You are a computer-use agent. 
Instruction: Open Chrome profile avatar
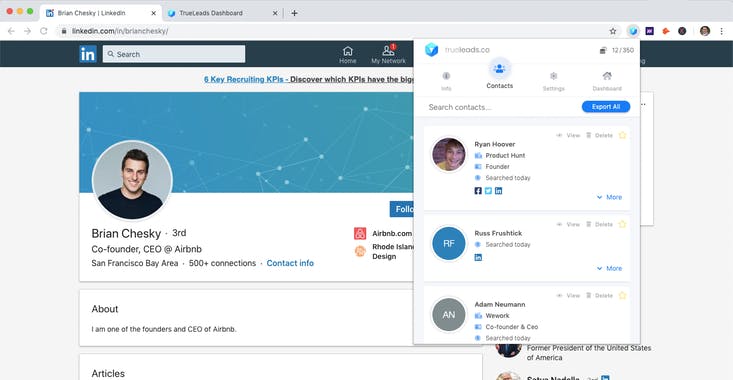click(705, 31)
